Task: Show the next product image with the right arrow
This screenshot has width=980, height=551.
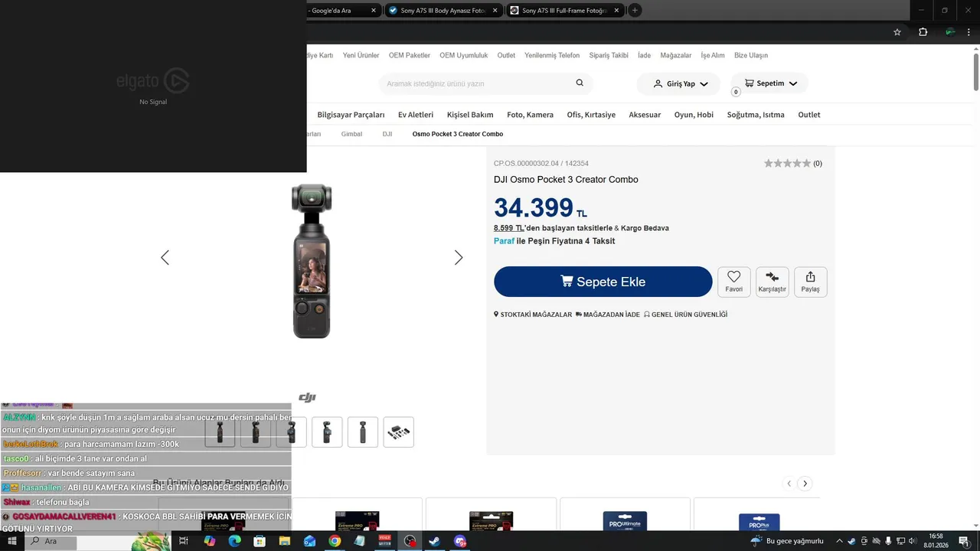Action: point(459,258)
